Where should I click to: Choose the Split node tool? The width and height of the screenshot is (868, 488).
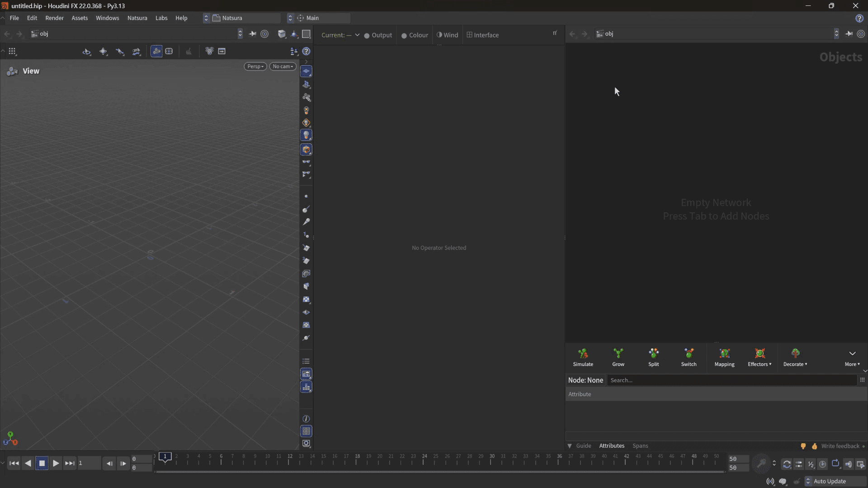pyautogui.click(x=653, y=357)
